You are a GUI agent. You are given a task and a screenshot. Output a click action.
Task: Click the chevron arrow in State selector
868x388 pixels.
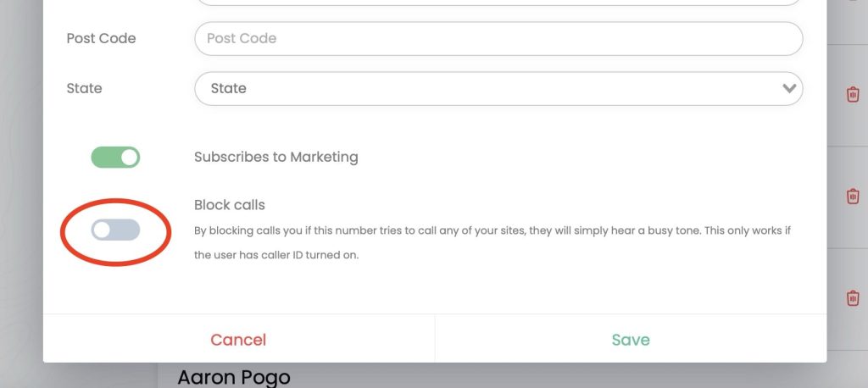tap(789, 88)
